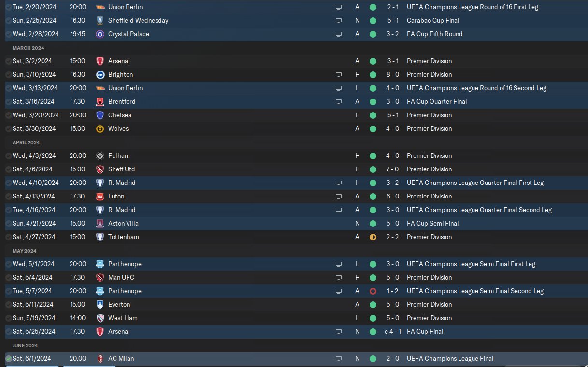Click TV broadcast icon on Carabao Cup Final row
This screenshot has height=367, width=588.
[x=339, y=21]
